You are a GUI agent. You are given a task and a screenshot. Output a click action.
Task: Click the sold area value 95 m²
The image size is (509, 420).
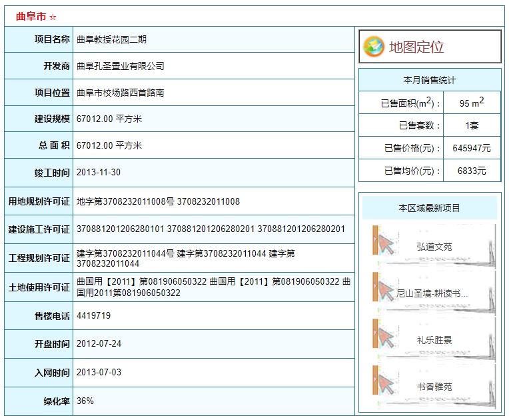[x=472, y=103]
